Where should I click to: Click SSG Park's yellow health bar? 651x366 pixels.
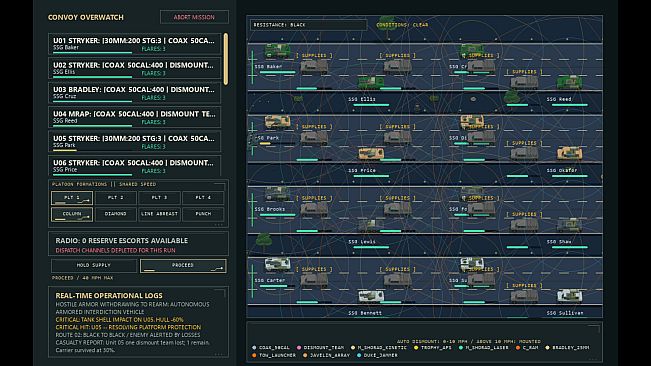click(265, 144)
